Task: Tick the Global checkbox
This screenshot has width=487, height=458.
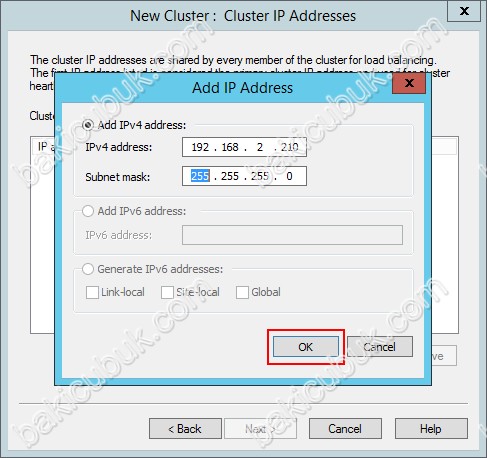Action: click(x=242, y=292)
